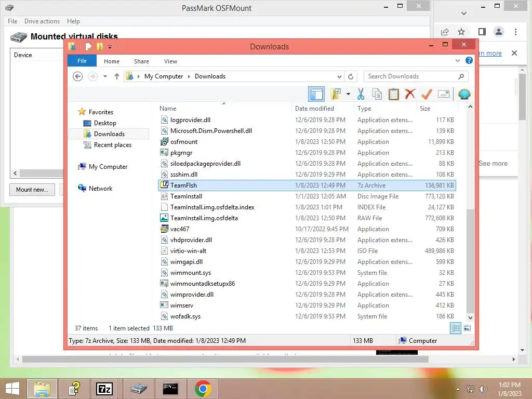Viewport: 532px width, 399px height.
Task: Refresh the Downloads folder listing
Action: pos(351,76)
